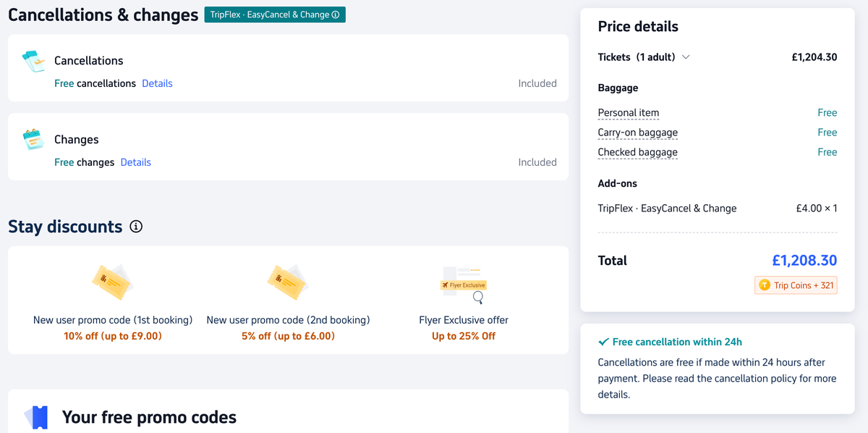Click the 2nd booking promo coupon icon
This screenshot has height=433, width=868.
click(x=286, y=282)
